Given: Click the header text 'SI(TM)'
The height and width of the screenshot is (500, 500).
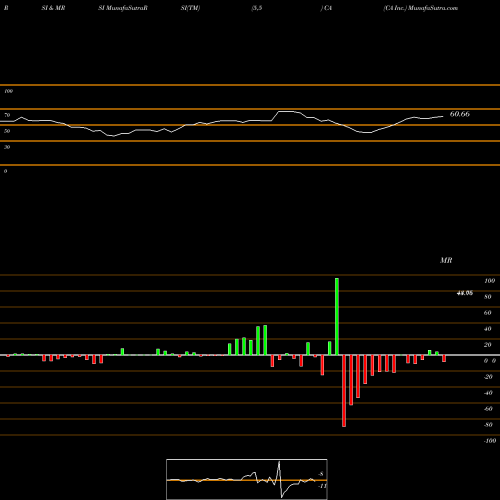Looking at the screenshot, I should click(x=190, y=8).
